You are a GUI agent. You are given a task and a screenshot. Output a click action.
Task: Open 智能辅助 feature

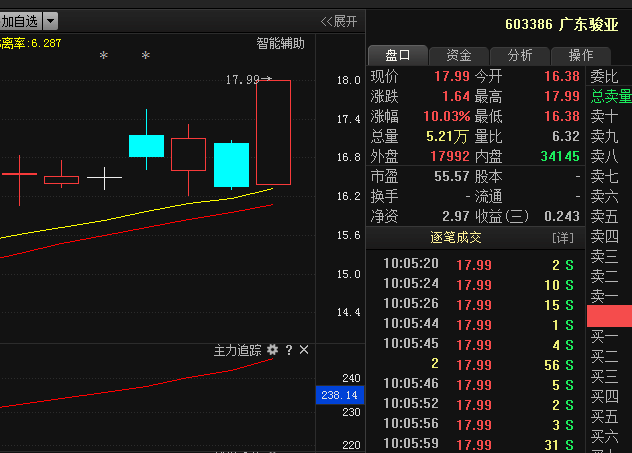(280, 43)
